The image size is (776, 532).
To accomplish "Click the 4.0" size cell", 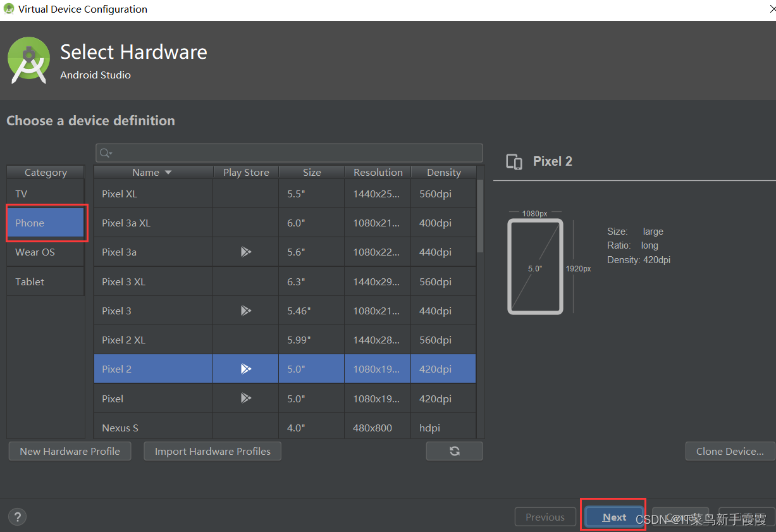I will pyautogui.click(x=312, y=427).
